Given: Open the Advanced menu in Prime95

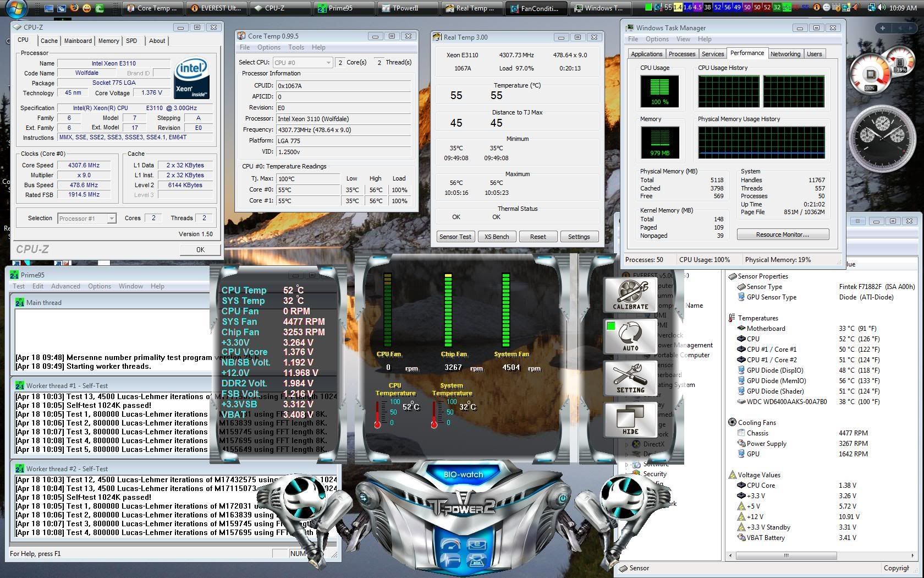Looking at the screenshot, I should click(65, 286).
